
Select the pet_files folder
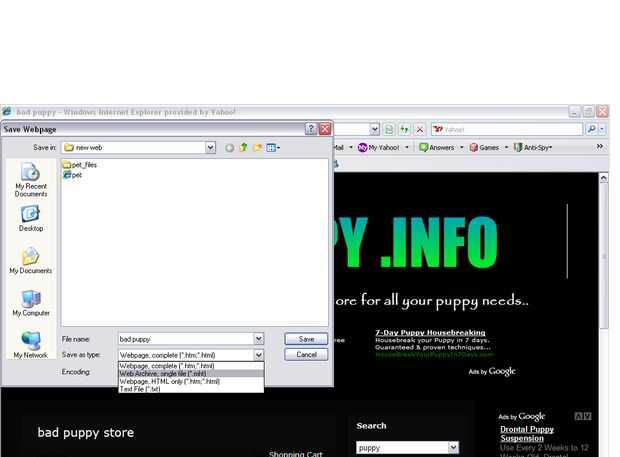pyautogui.click(x=80, y=165)
